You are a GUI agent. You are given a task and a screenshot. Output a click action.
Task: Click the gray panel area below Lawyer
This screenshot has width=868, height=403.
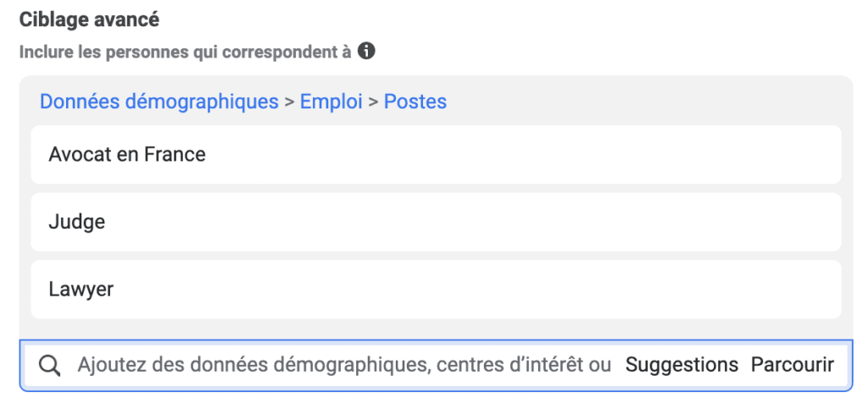point(424,329)
